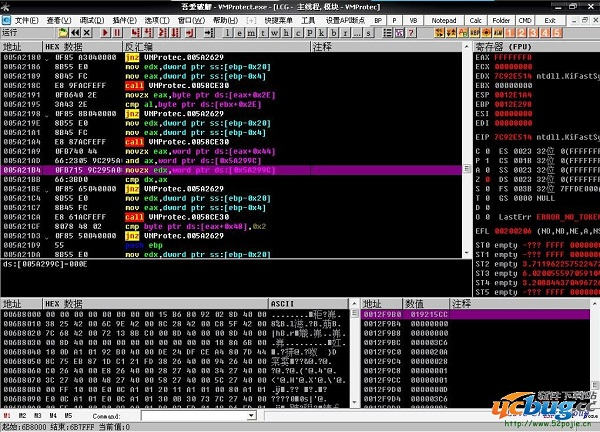Open 设置API断点 menu
The width and height of the screenshot is (600, 432).
click(x=346, y=20)
